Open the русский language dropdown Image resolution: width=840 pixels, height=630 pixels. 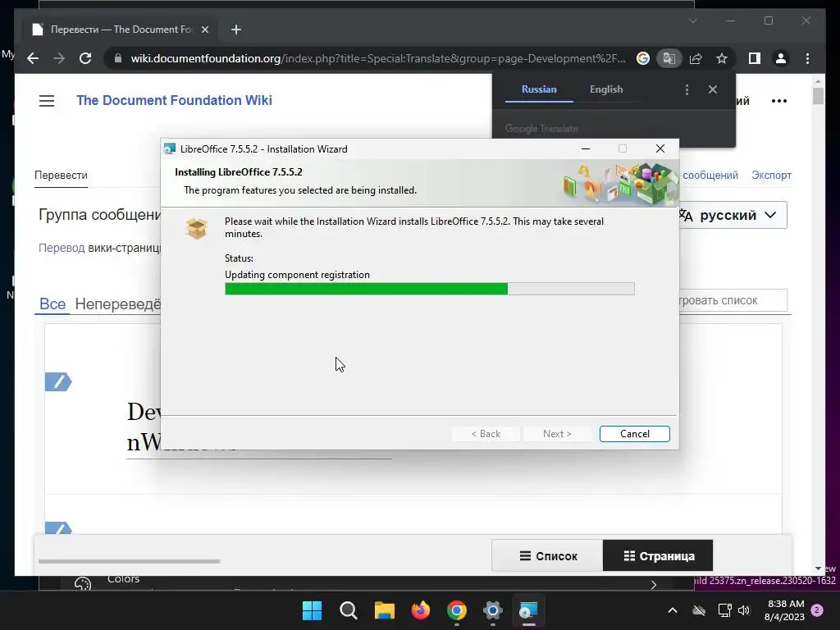coord(733,215)
